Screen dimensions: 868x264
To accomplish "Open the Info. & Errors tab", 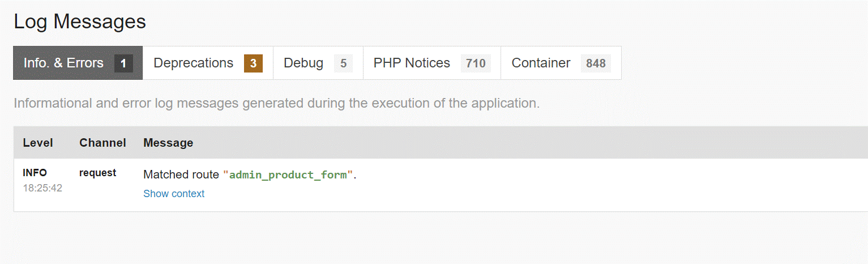I will pos(63,63).
